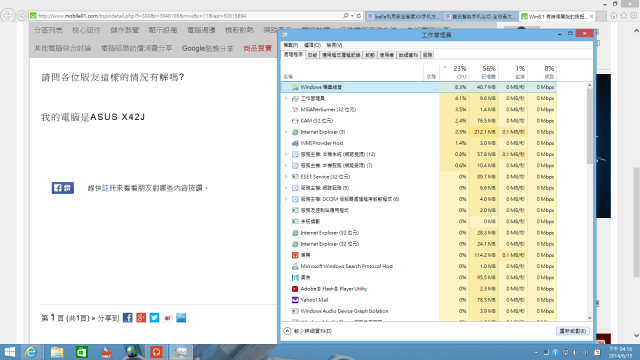
Task: Switch to the Services tab
Action: click(x=427, y=55)
